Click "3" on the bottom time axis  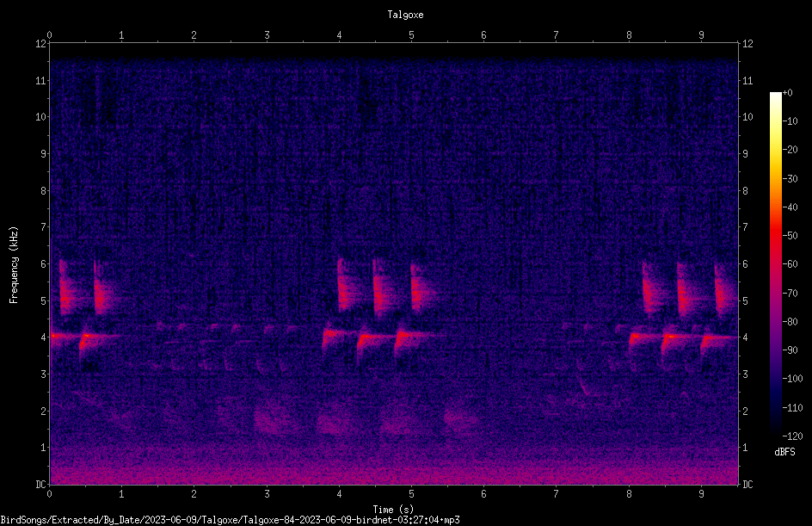tap(267, 494)
